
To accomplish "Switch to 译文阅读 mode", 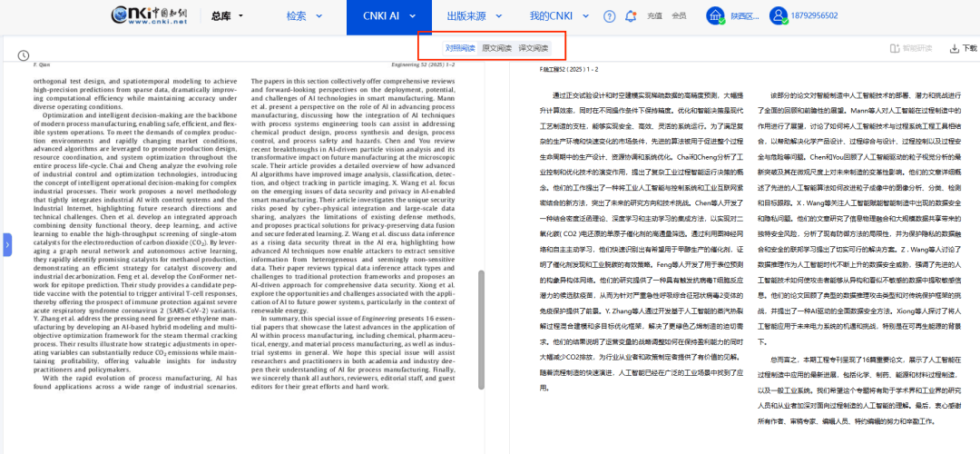I will point(534,47).
